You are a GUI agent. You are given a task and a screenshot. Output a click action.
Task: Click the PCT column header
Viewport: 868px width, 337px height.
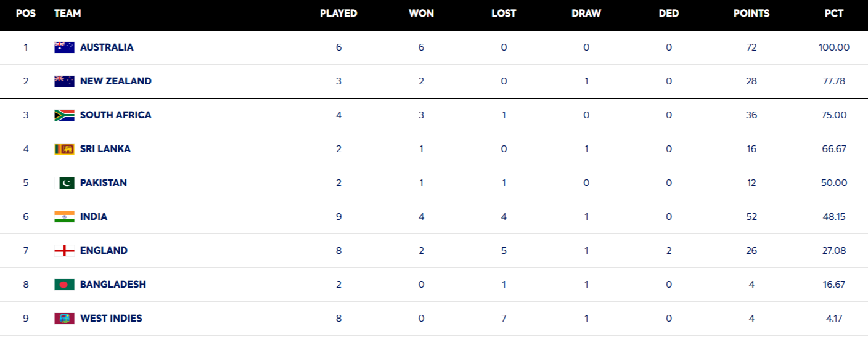click(x=834, y=14)
